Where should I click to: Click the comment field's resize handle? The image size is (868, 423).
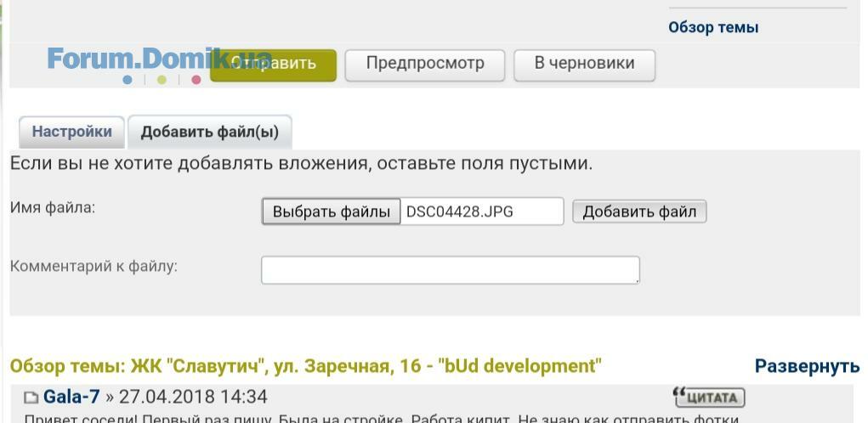(x=636, y=279)
